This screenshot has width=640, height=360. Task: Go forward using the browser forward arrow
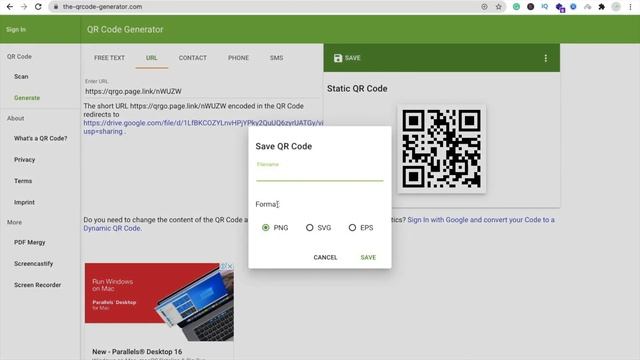pyautogui.click(x=24, y=7)
